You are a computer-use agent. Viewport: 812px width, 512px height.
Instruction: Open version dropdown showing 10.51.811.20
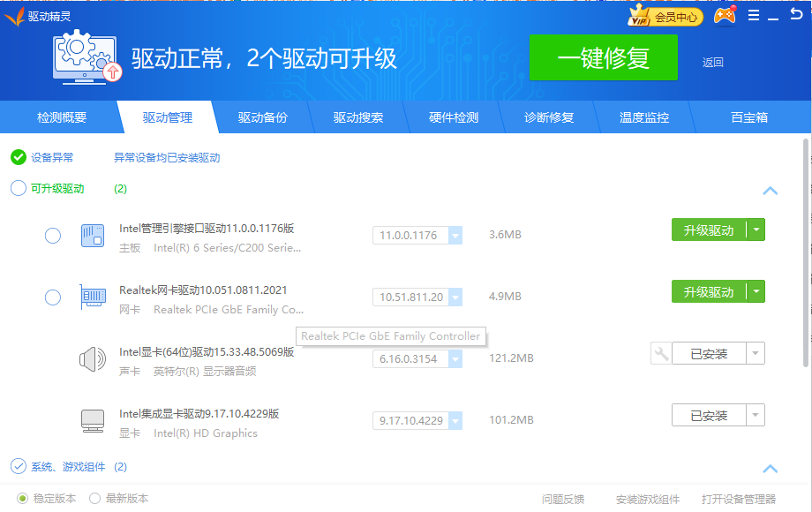455,297
